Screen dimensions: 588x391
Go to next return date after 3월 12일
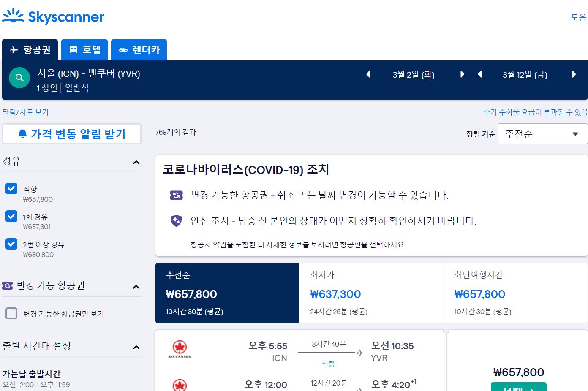(x=574, y=74)
